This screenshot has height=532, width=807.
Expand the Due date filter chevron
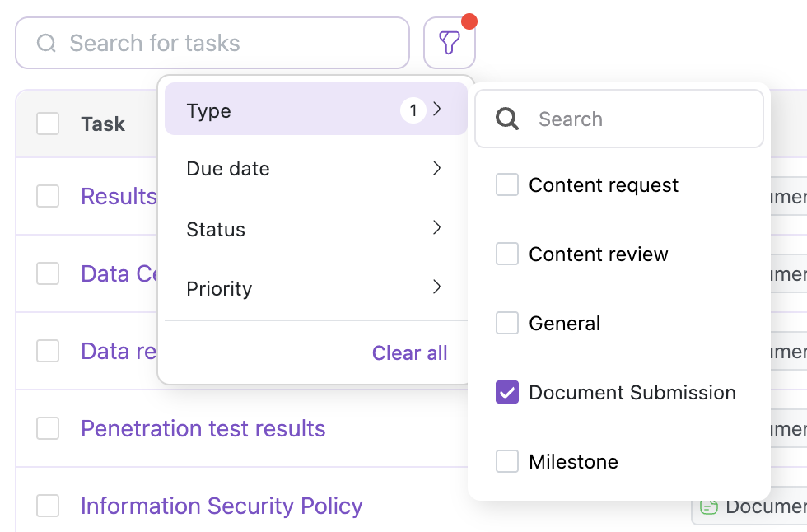(437, 169)
